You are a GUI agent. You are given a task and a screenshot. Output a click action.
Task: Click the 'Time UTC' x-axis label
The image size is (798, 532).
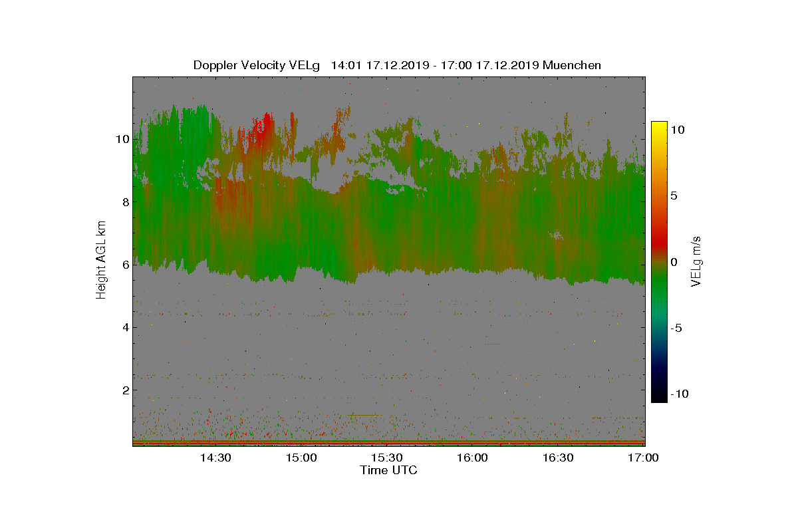[x=389, y=470]
